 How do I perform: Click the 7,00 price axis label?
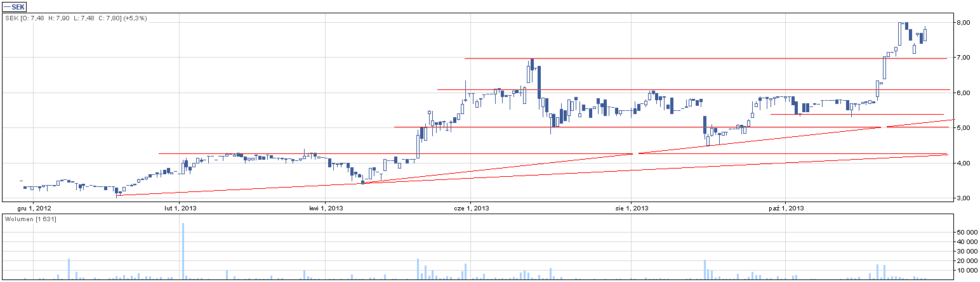963,58
